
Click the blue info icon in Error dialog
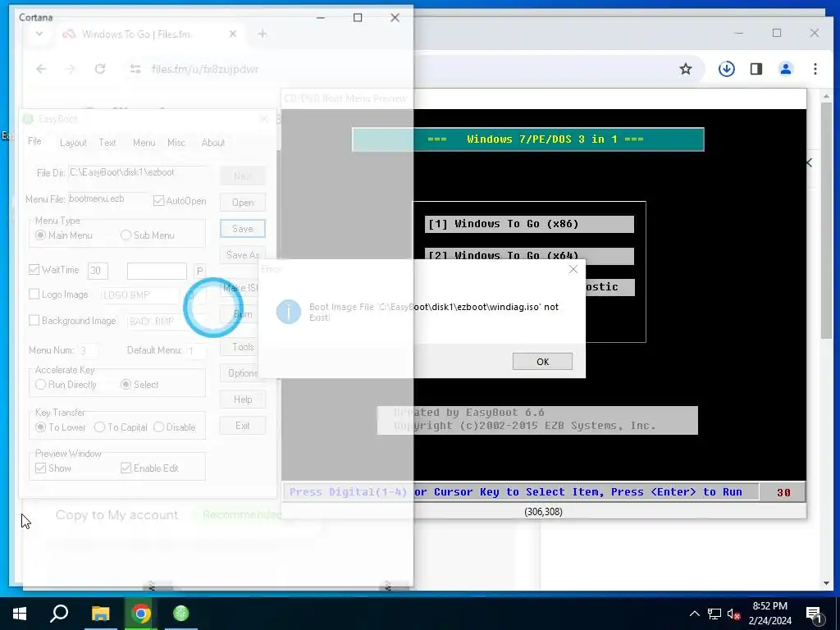click(x=288, y=311)
